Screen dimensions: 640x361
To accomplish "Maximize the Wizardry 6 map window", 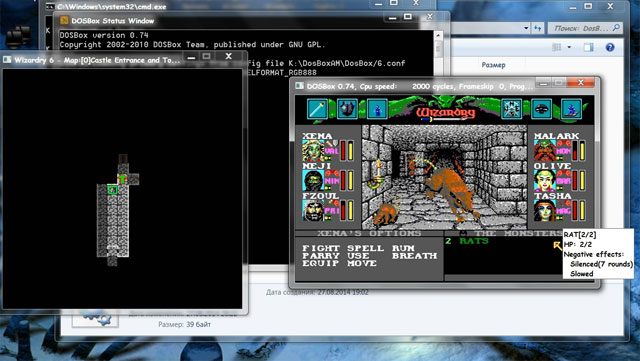I will click(207, 56).
